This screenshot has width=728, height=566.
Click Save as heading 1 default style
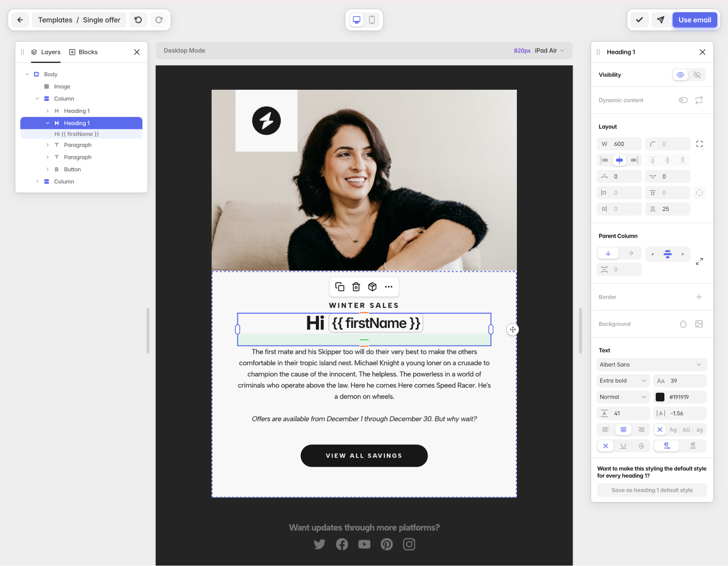coord(652,490)
